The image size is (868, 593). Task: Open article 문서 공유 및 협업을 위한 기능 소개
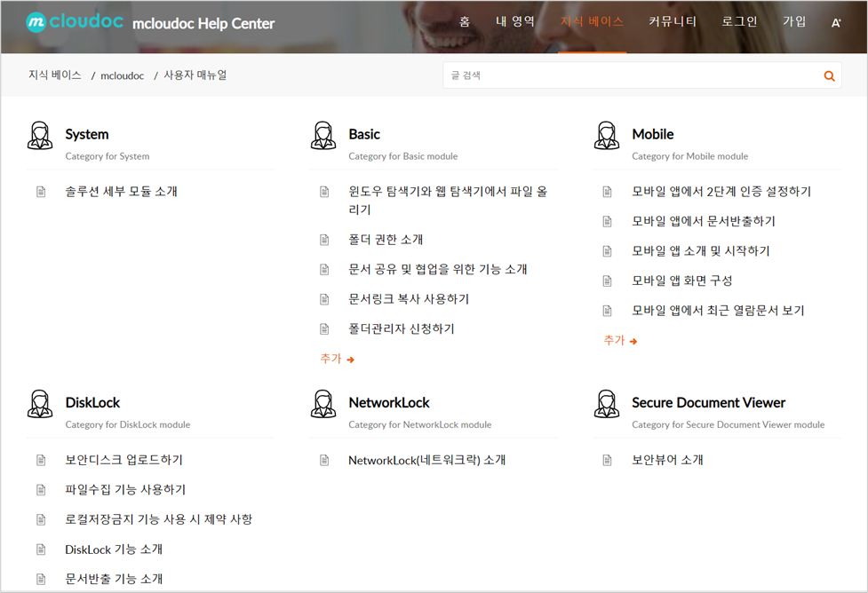(x=438, y=269)
